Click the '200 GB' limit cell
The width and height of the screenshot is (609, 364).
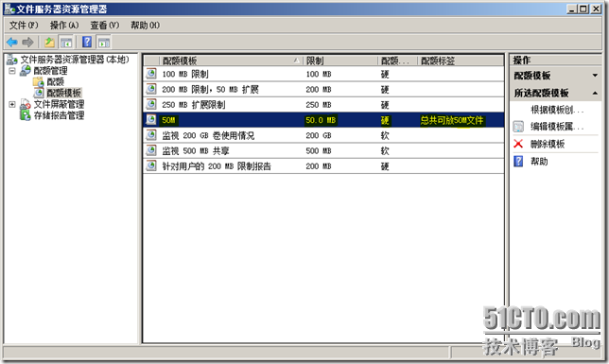coord(319,135)
